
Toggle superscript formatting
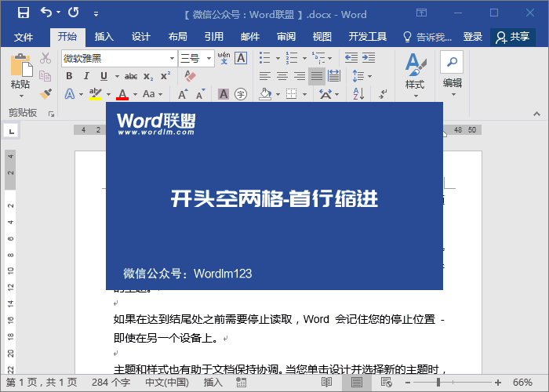[x=165, y=76]
